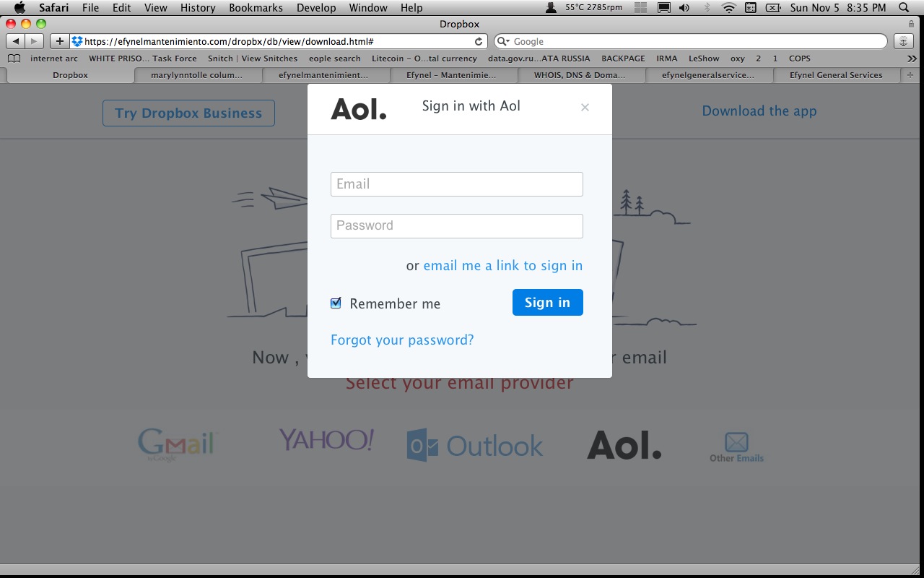
Task: Select the Yahoo provider logo
Action: pos(326,440)
